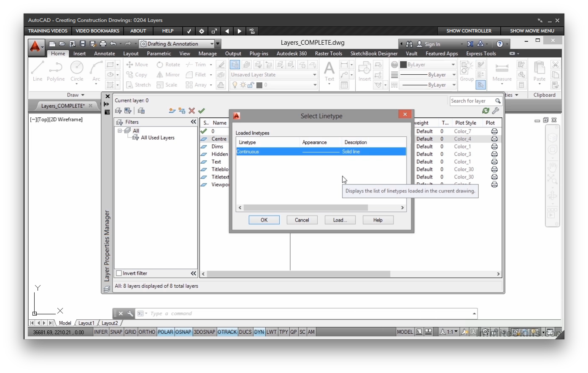Click the layer color swatch in the ribbon

[259, 85]
